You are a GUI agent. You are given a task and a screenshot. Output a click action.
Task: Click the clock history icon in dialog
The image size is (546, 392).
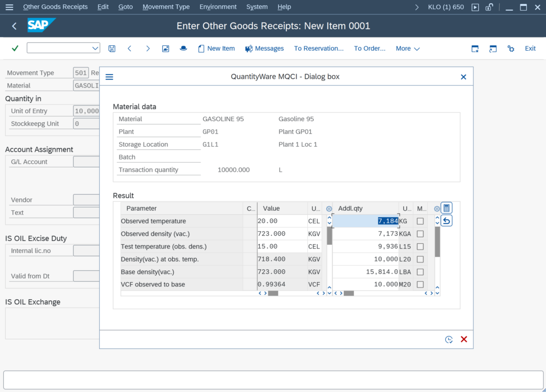[x=449, y=339]
